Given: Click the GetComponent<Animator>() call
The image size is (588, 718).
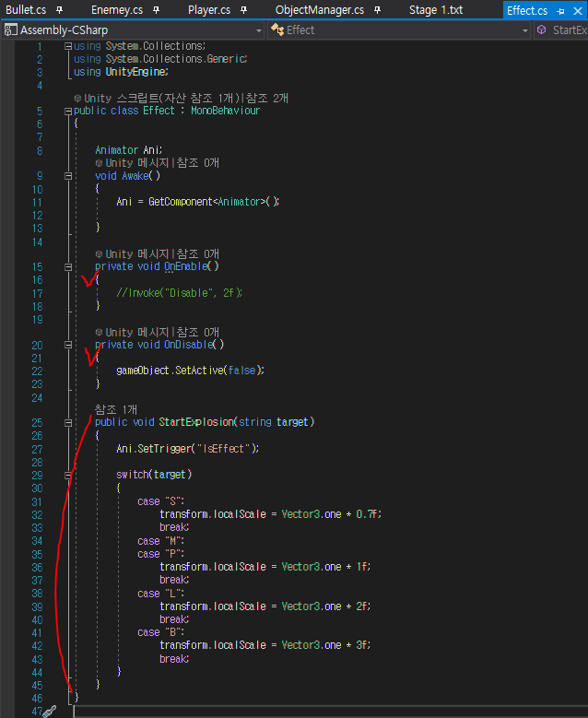Looking at the screenshot, I should tap(214, 202).
